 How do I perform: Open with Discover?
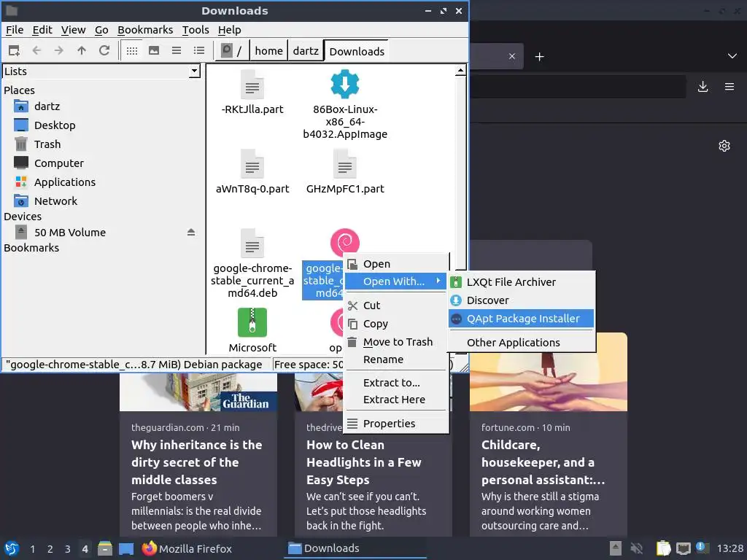(x=522, y=300)
